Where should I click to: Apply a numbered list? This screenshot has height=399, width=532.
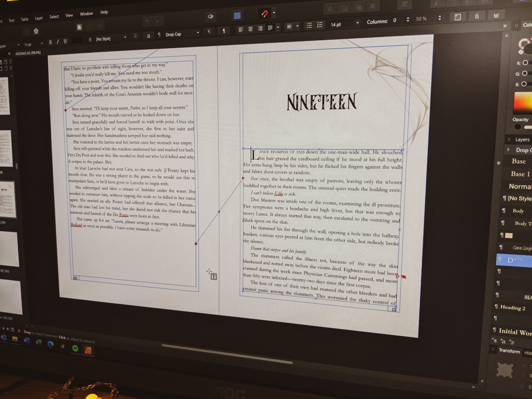[320, 25]
